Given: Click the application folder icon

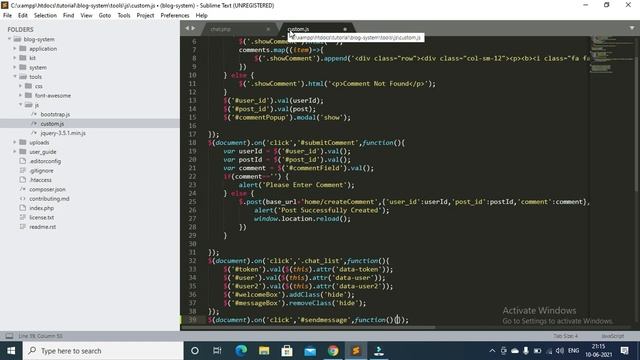Looking at the screenshot, I should 23,49.
